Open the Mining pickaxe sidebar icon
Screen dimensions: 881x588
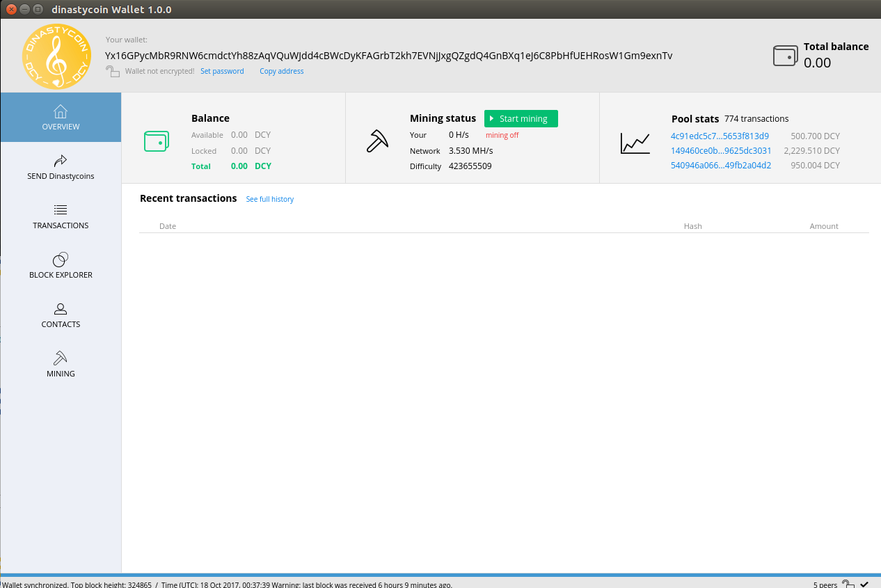pyautogui.click(x=61, y=358)
